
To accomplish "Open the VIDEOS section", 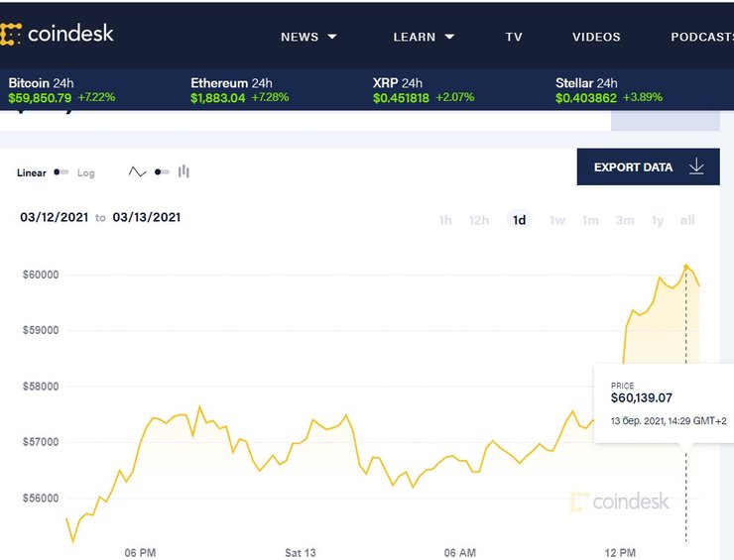I will tap(596, 37).
